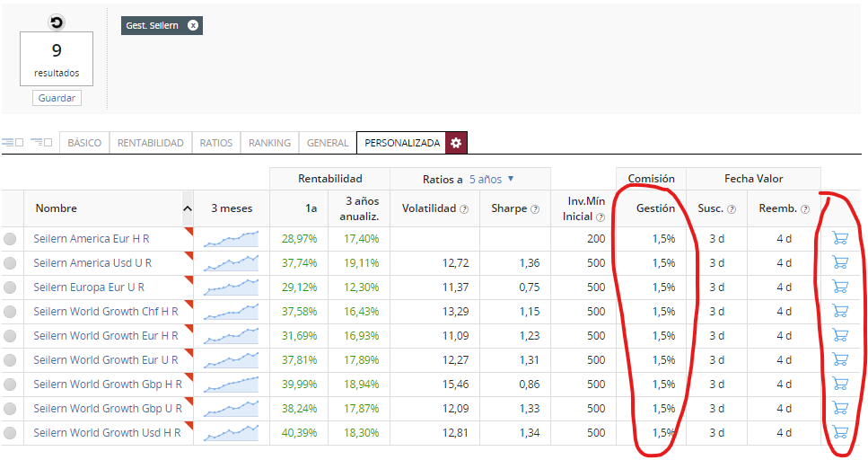
Task: Add Seilern America Eur H R to cart
Action: [x=840, y=238]
